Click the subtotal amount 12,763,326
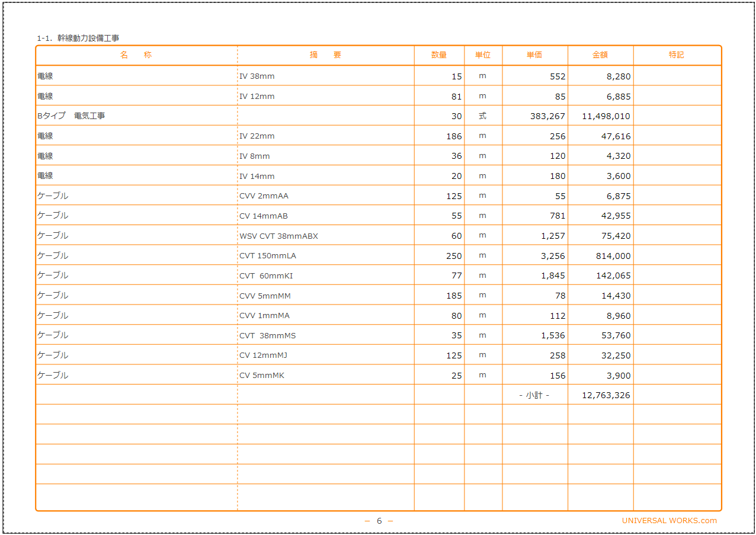Screen dimensions: 756x535 click(x=606, y=394)
